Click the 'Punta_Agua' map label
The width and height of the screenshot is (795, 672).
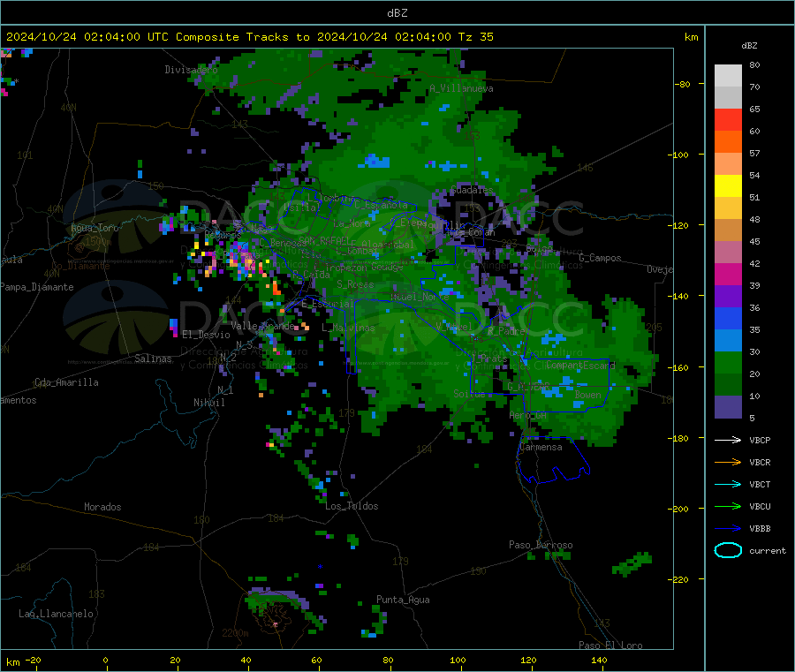point(403,600)
